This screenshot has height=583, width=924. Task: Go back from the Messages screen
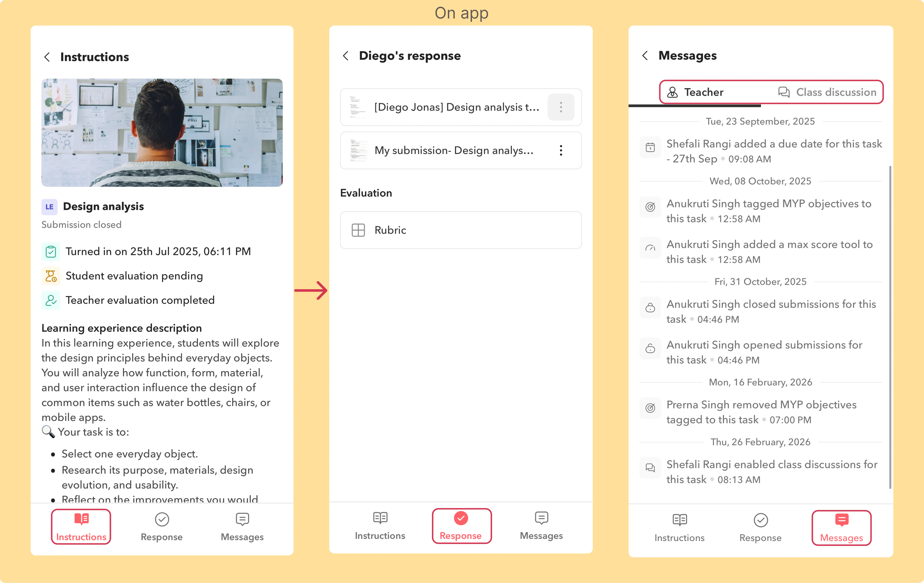click(645, 56)
